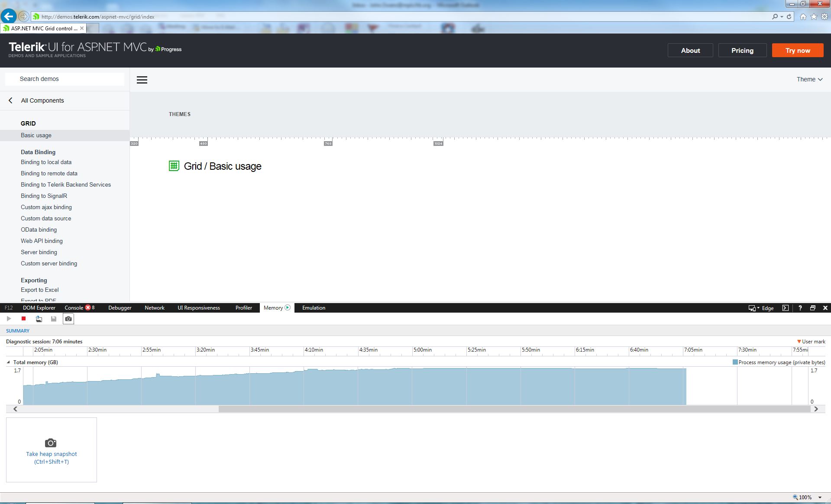Toggle the developer tools console pane icon
This screenshot has height=504, width=831.
[x=785, y=308]
